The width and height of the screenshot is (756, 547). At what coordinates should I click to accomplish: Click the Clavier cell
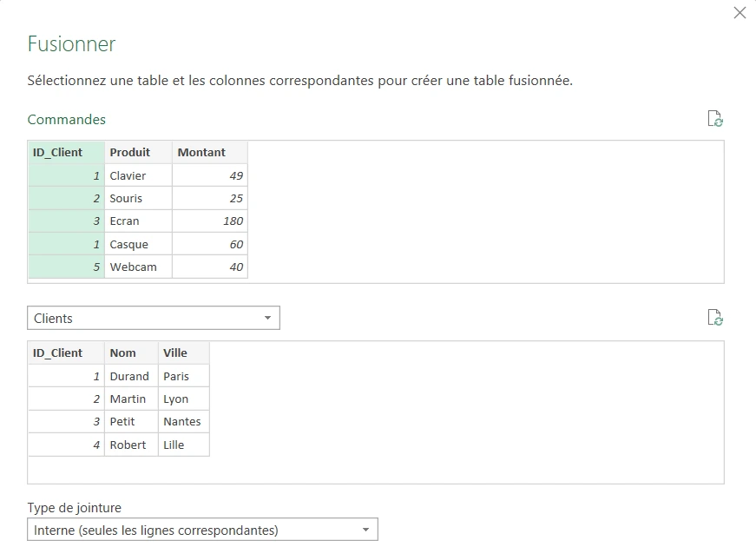[x=138, y=175]
